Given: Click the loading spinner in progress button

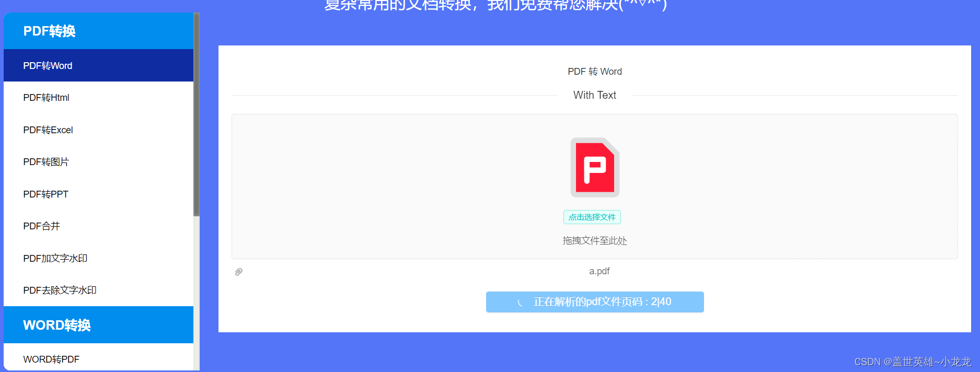Looking at the screenshot, I should pyautogui.click(x=520, y=302).
